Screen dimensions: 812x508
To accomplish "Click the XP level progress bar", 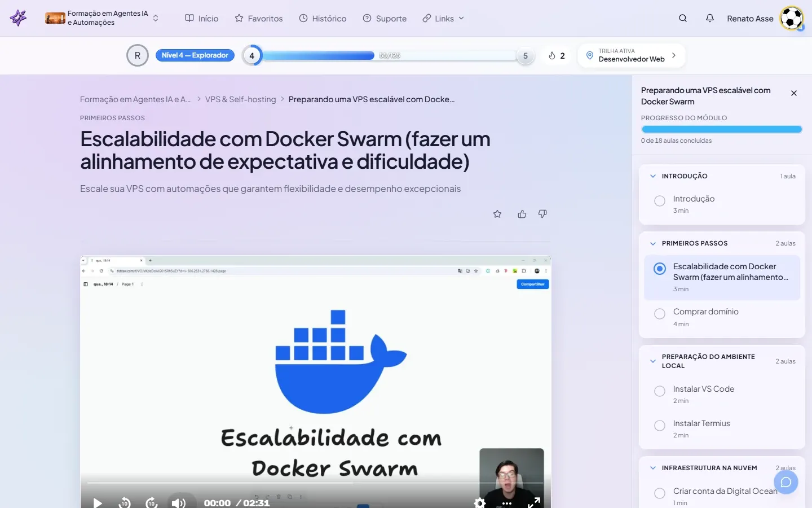I will (389, 55).
